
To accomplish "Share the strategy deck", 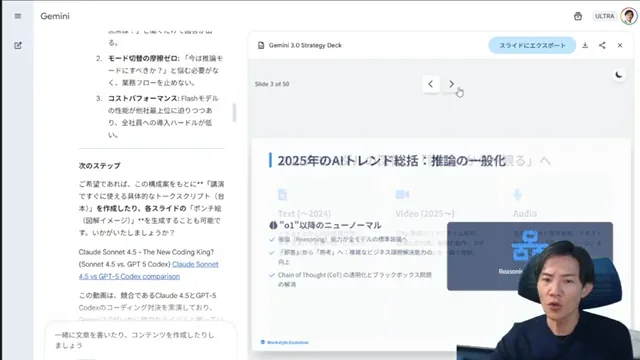I will click(602, 45).
